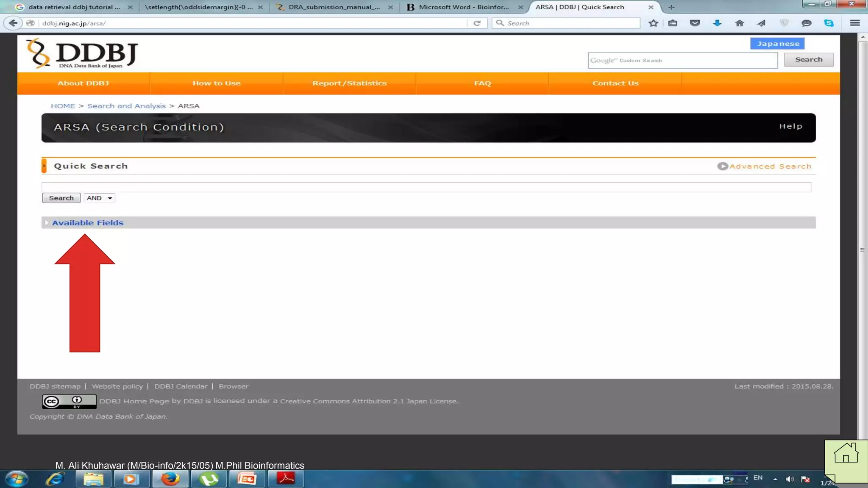The height and width of the screenshot is (488, 868).
Task: Click the Quick Search text input field
Action: click(426, 187)
